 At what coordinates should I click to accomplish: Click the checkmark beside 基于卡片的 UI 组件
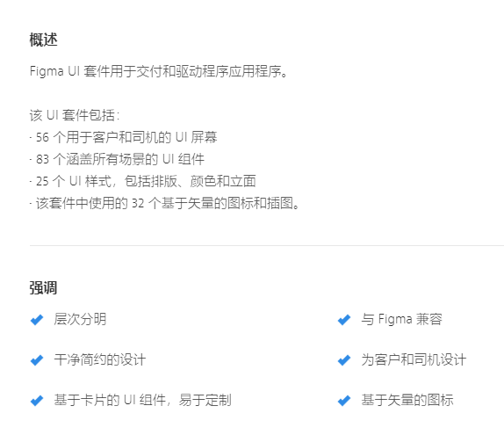(x=37, y=401)
